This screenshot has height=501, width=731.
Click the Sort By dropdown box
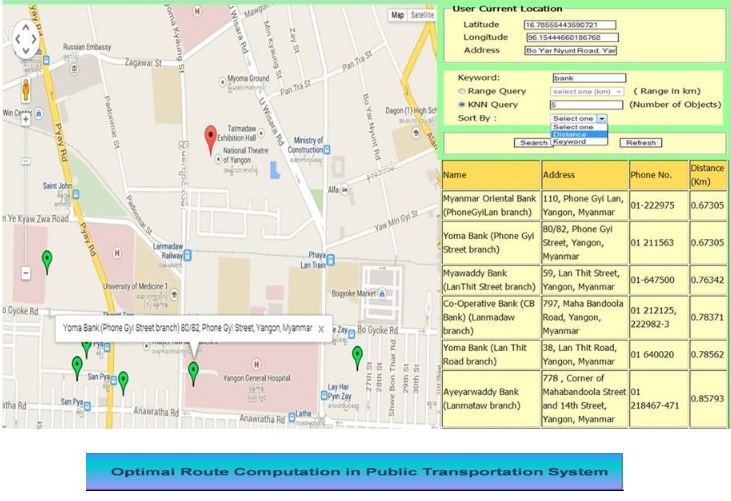[x=579, y=118]
